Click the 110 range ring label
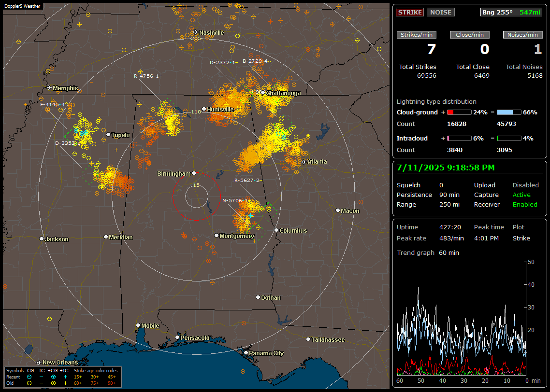The image size is (550, 392). click(x=196, y=112)
